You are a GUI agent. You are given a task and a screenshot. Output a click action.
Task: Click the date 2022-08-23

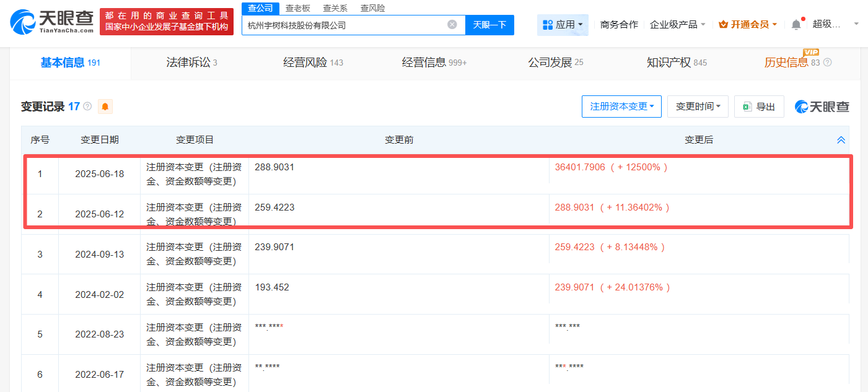(x=100, y=334)
